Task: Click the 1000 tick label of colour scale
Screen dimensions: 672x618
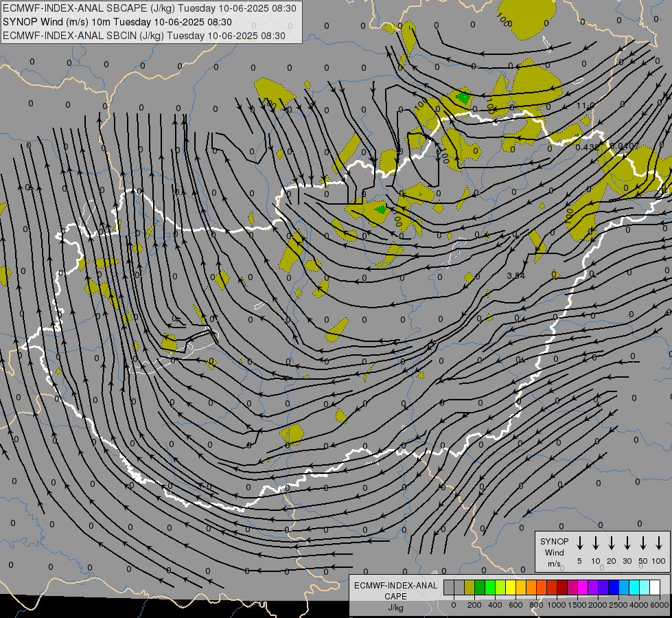Action: click(557, 605)
